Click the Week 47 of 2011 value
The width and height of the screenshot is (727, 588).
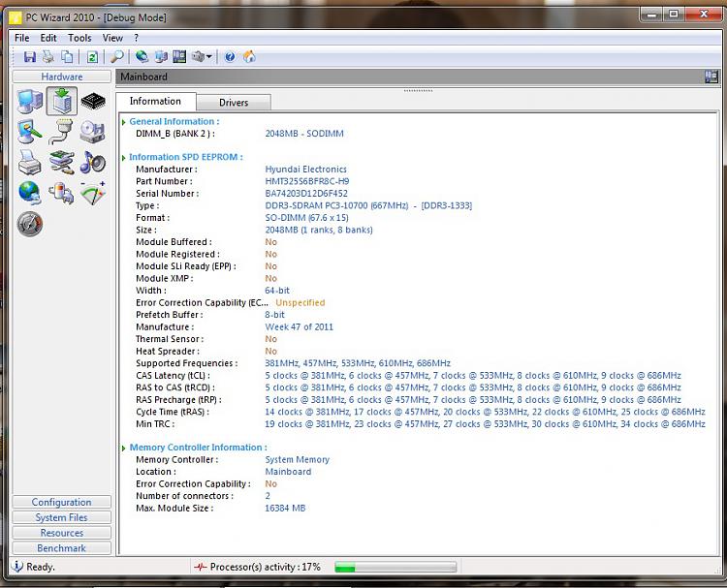click(300, 327)
